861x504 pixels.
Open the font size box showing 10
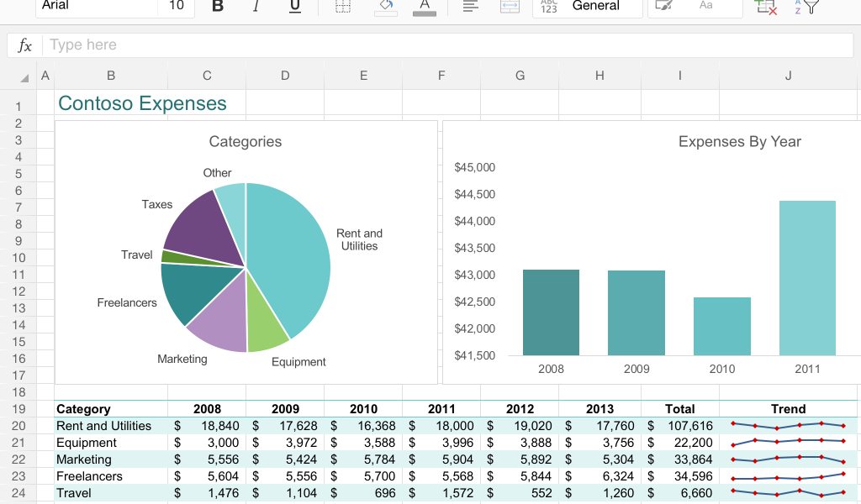[177, 7]
